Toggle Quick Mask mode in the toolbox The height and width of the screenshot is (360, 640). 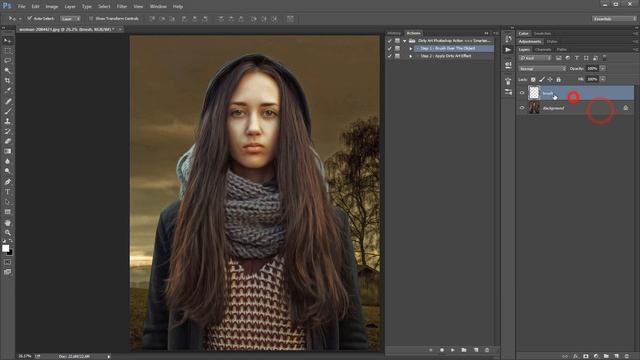pos(7,262)
